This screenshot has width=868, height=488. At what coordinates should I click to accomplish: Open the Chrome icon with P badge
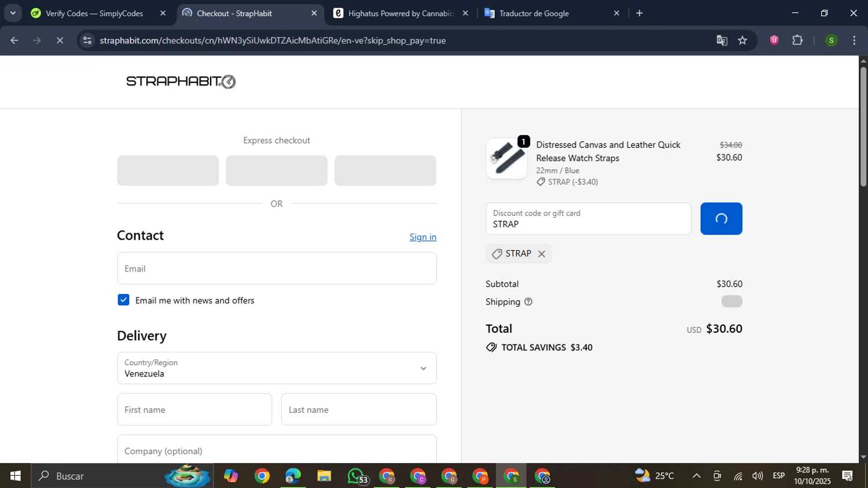(x=480, y=476)
